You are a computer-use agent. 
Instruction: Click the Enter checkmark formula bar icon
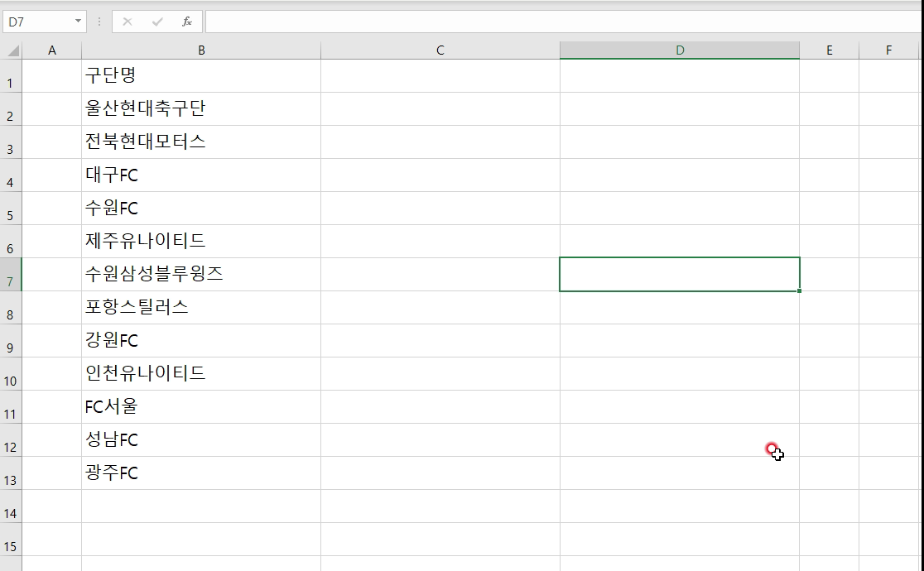point(157,22)
